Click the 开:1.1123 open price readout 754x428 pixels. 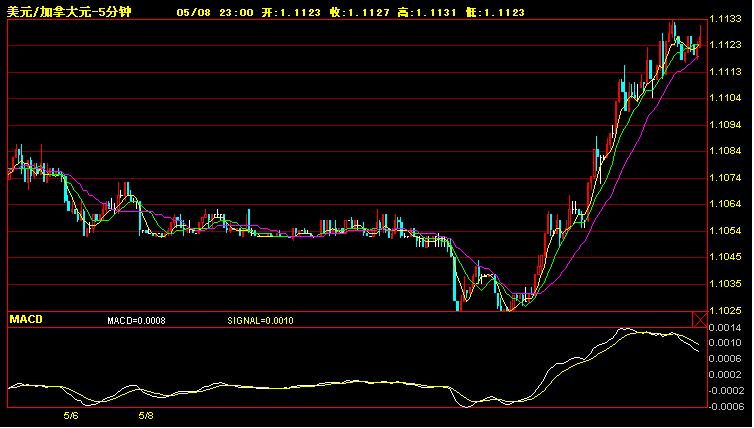(x=291, y=13)
